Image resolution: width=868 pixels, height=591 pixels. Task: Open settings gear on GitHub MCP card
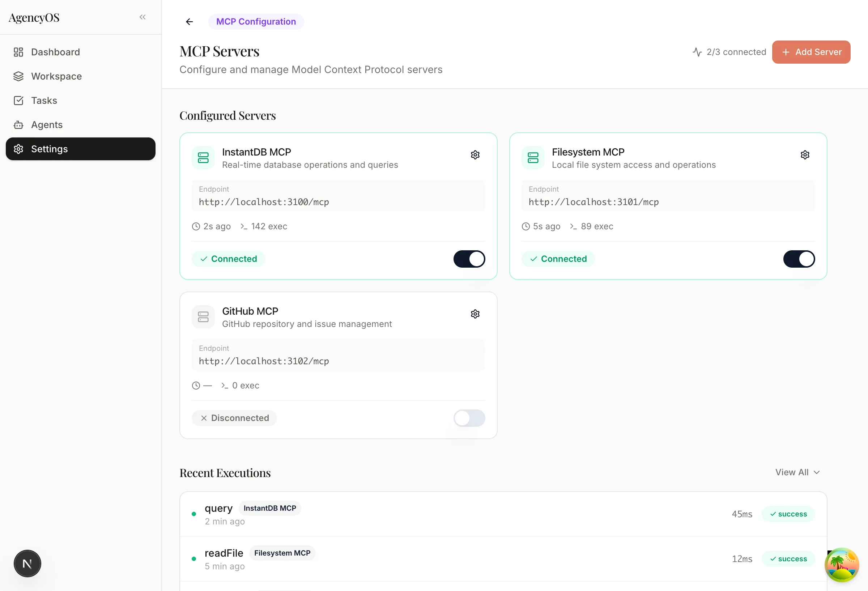pos(475,314)
